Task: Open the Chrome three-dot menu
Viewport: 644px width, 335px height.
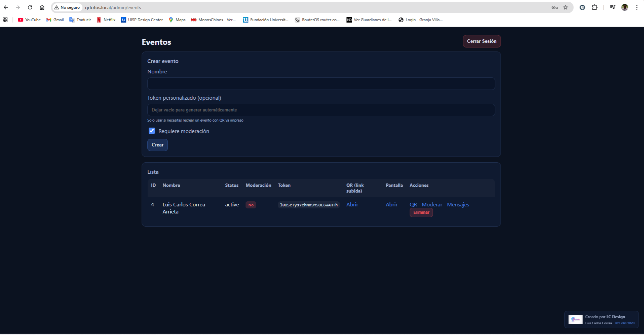Action: point(637,7)
